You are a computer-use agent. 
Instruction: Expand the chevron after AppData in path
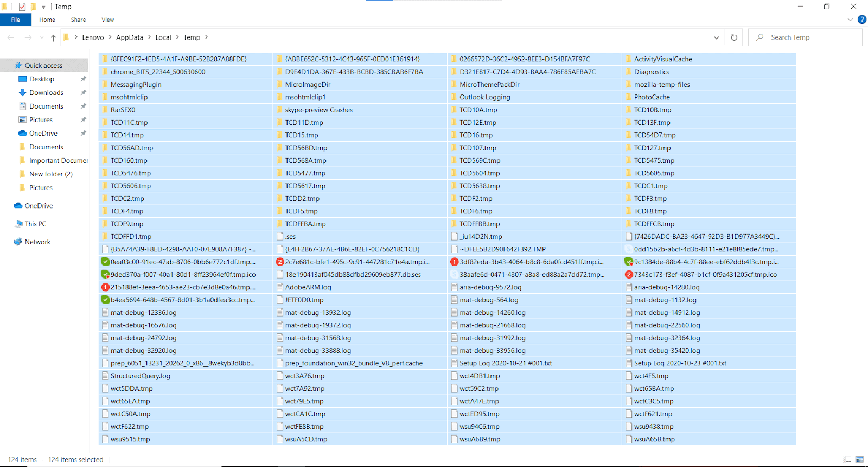(x=149, y=37)
